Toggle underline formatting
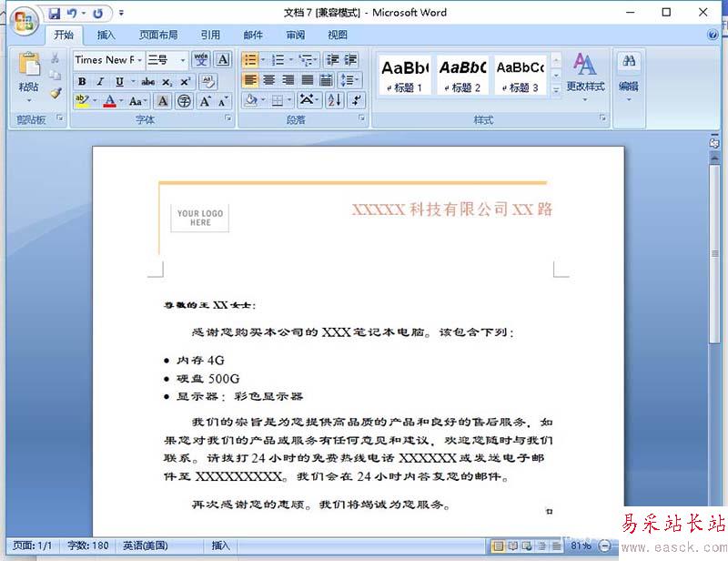The width and height of the screenshot is (728, 561). (119, 82)
